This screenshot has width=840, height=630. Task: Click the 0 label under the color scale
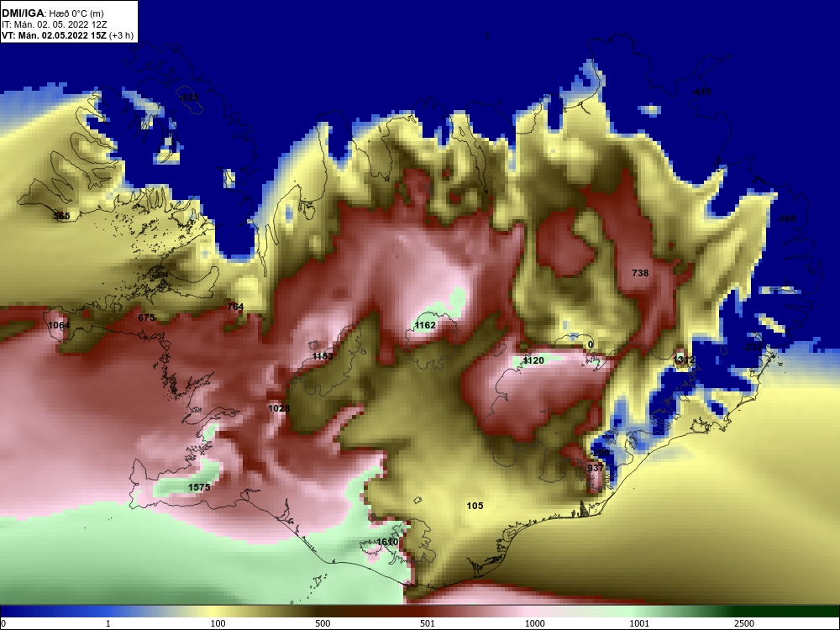point(3,623)
